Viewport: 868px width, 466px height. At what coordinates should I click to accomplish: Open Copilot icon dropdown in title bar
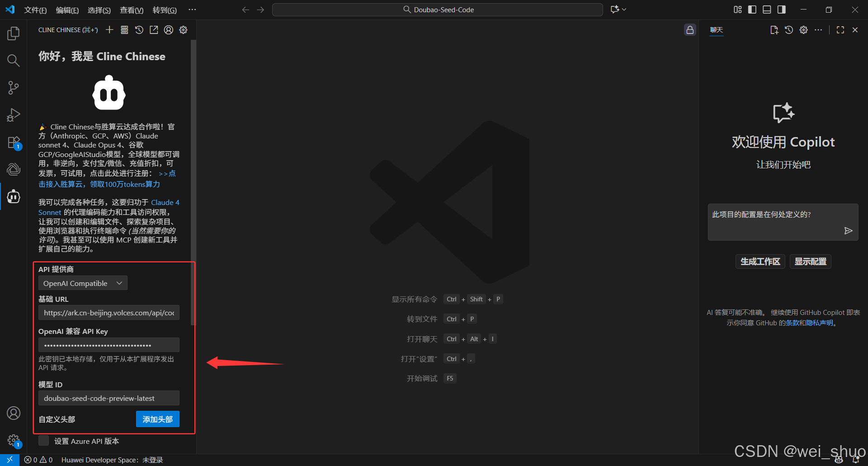click(618, 10)
